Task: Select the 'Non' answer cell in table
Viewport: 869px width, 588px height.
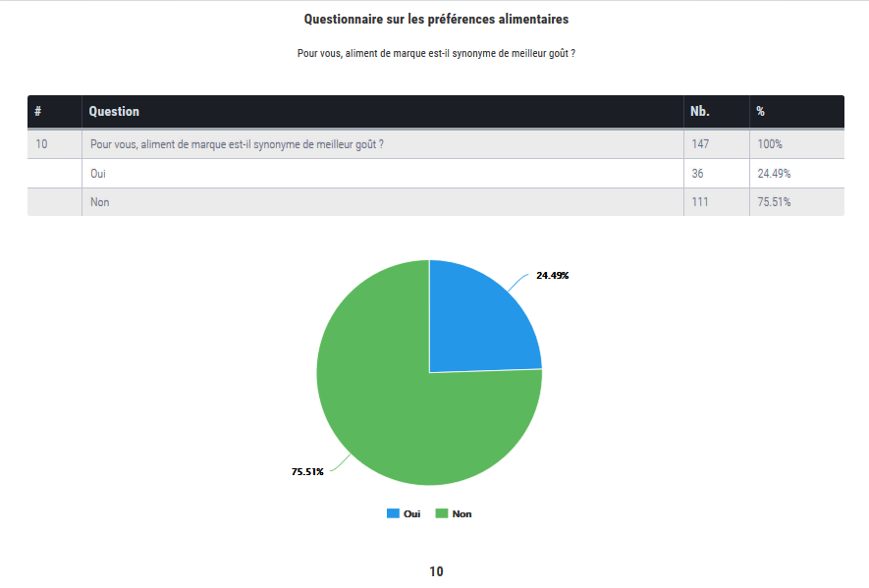Action: tap(99, 202)
